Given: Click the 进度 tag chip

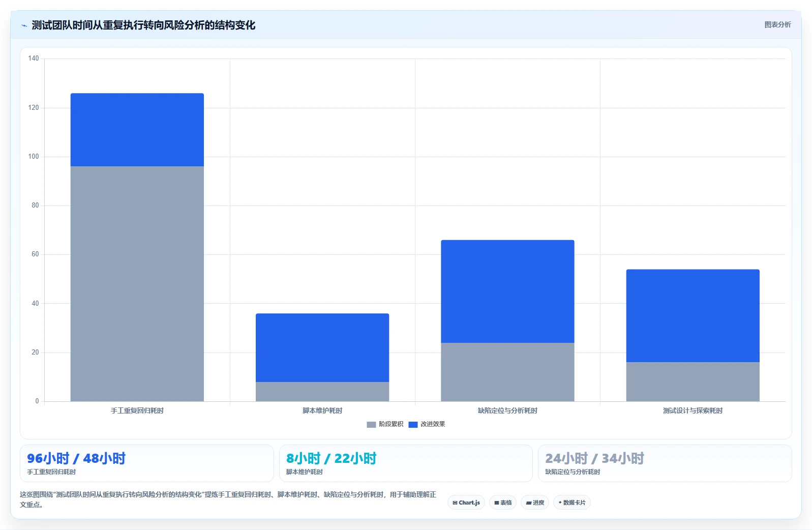Looking at the screenshot, I should click(x=535, y=503).
